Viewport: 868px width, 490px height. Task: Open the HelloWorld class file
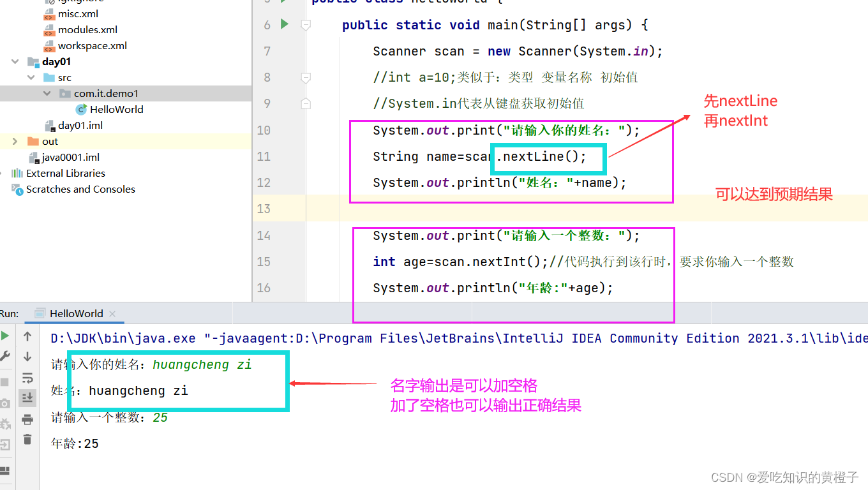[116, 110]
